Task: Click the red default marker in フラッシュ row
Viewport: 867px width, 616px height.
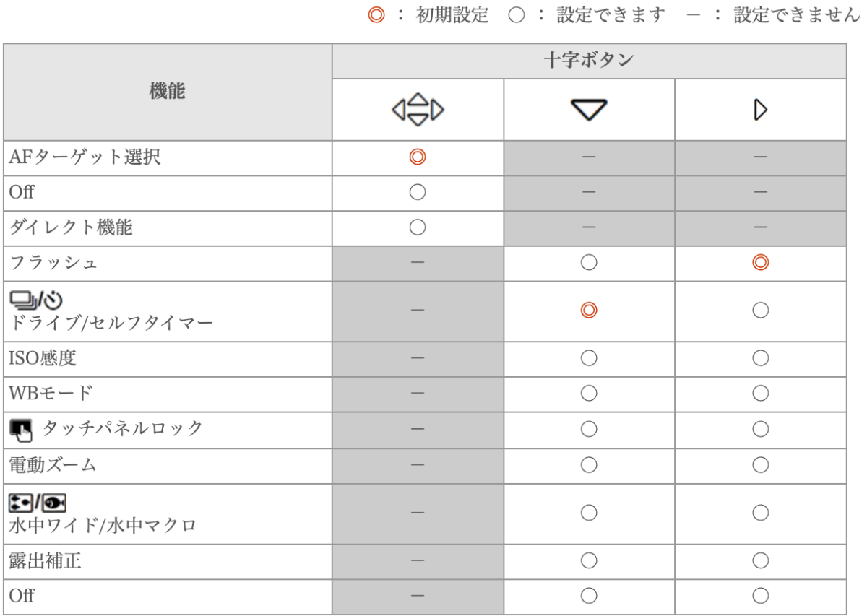Action: coord(760,263)
